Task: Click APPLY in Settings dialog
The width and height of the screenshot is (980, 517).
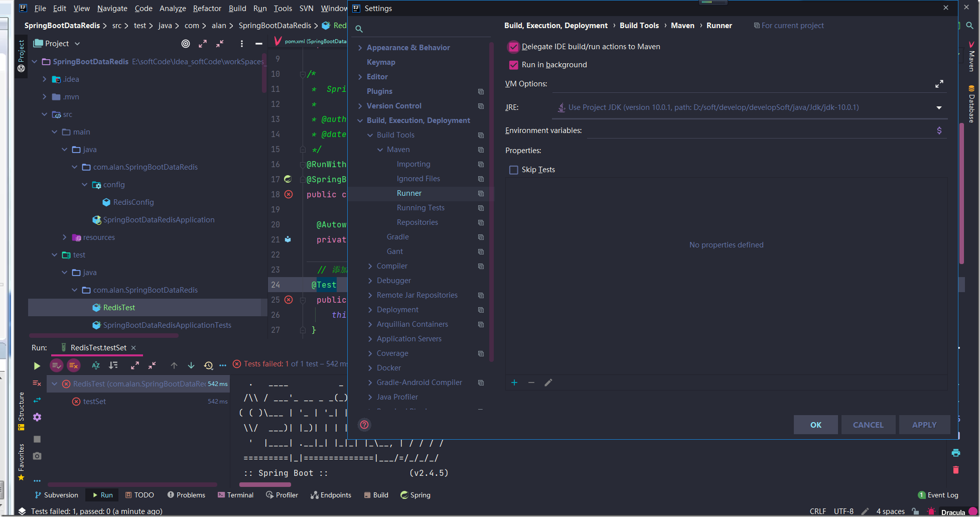Action: pyautogui.click(x=924, y=425)
